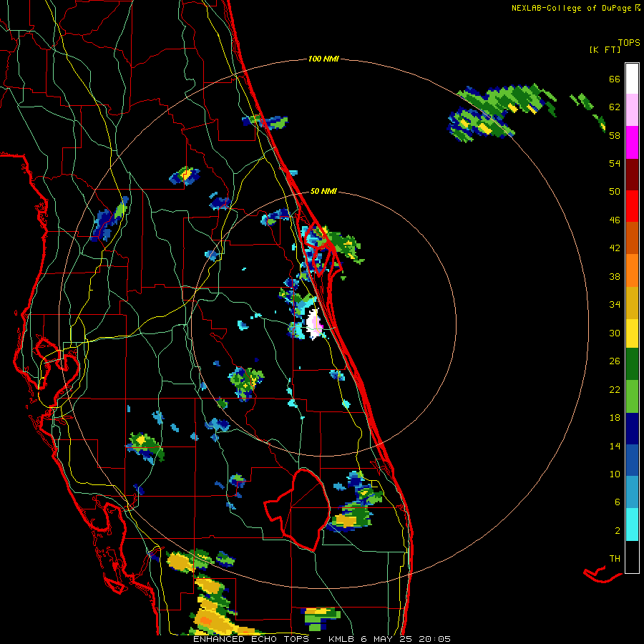
Task: Click the gold legend color block
Action: 632,303
